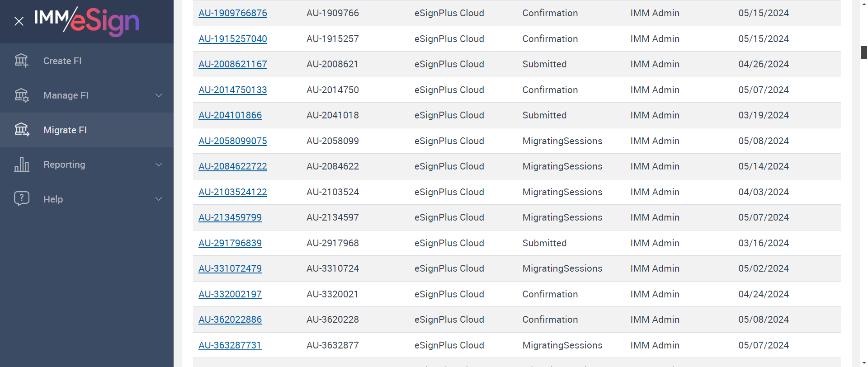Expand the Manage FI chevron

point(159,95)
